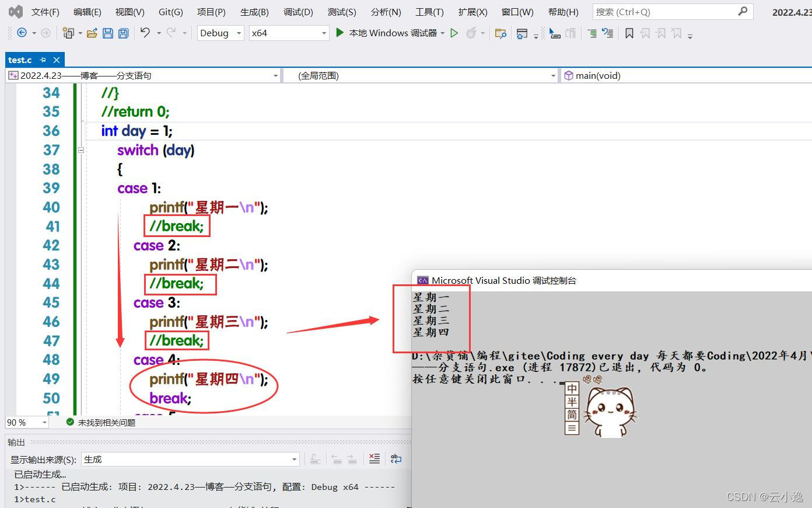
Task: Open the toolbar overflow options arrow
Action: (x=690, y=35)
